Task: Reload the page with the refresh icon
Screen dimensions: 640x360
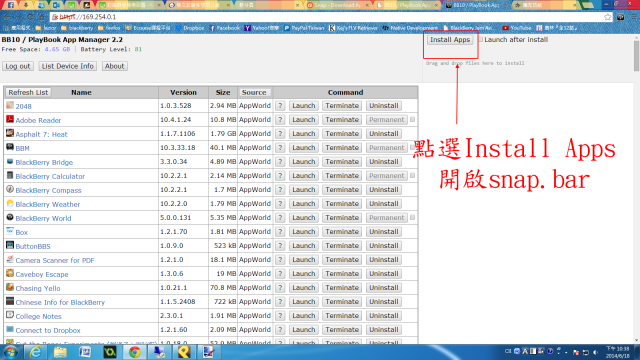Action: pos(30,17)
